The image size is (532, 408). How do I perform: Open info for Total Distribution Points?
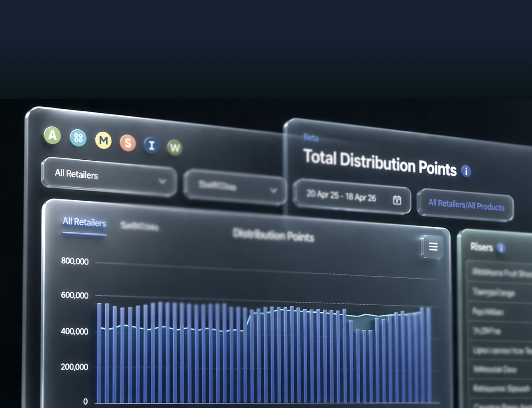[x=466, y=171]
